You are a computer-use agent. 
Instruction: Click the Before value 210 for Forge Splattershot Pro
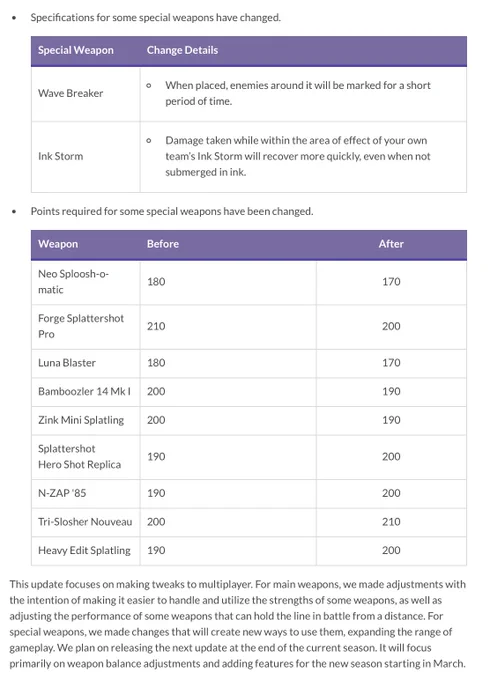156,326
